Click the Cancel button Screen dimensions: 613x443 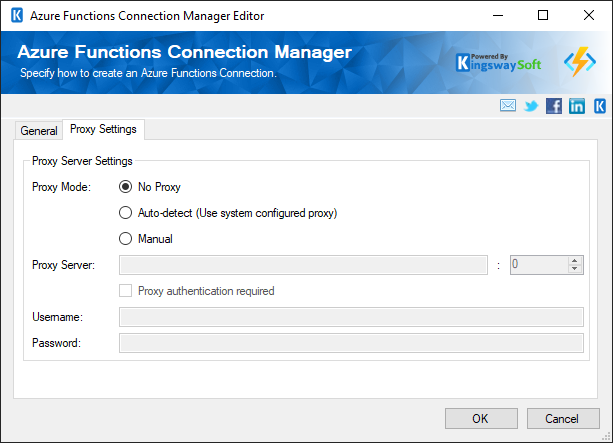coord(563,419)
